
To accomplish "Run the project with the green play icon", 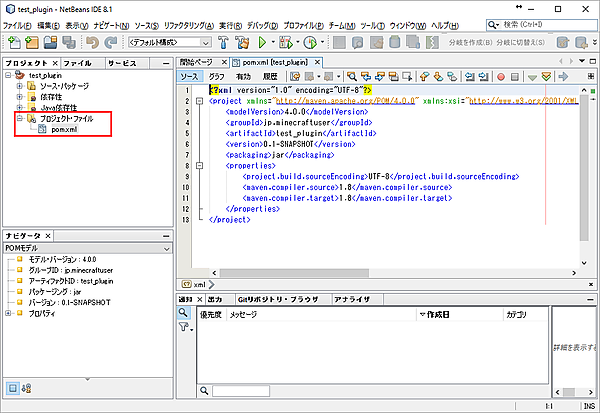I will coord(264,43).
